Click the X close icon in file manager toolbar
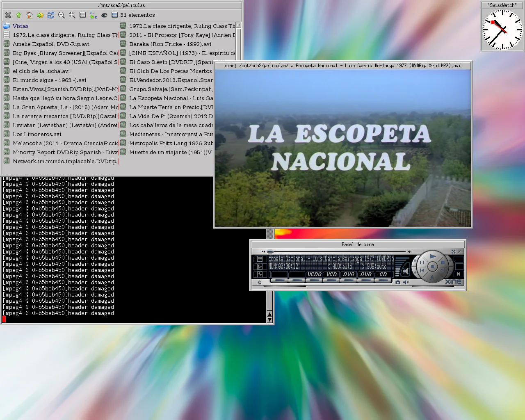 coord(8,15)
